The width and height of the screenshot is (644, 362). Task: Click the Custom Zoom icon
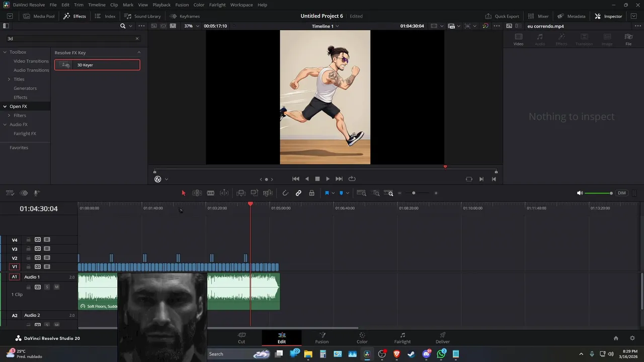(388, 193)
